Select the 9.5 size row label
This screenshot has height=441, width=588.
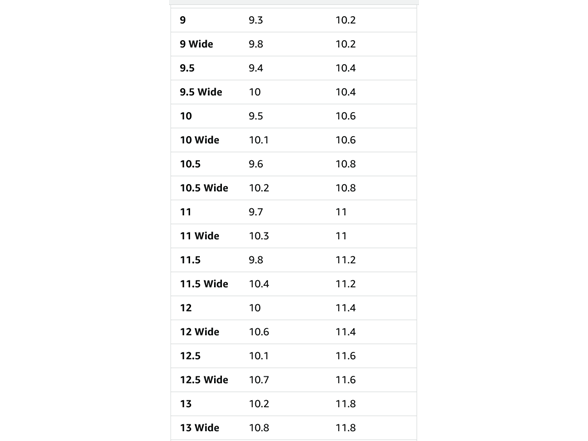187,68
